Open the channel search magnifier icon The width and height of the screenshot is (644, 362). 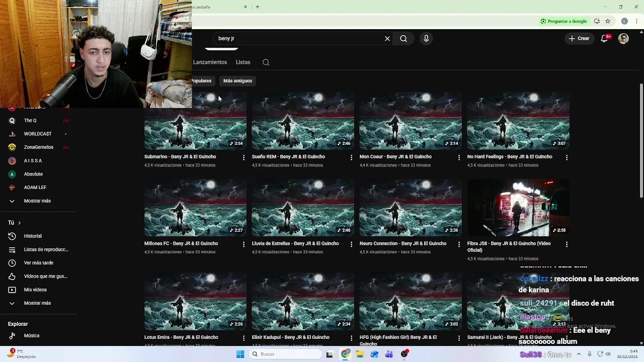click(266, 62)
